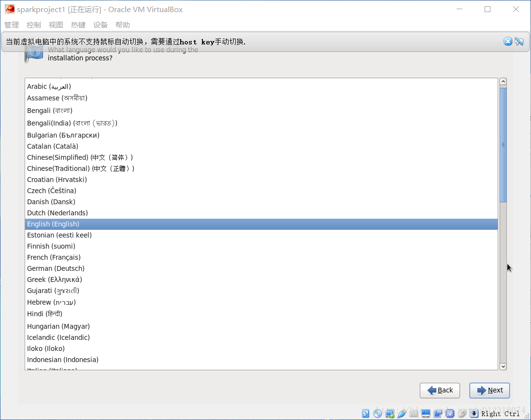Screen dimensions: 531x420
Task: Click the video capture status icon
Action: click(438, 413)
